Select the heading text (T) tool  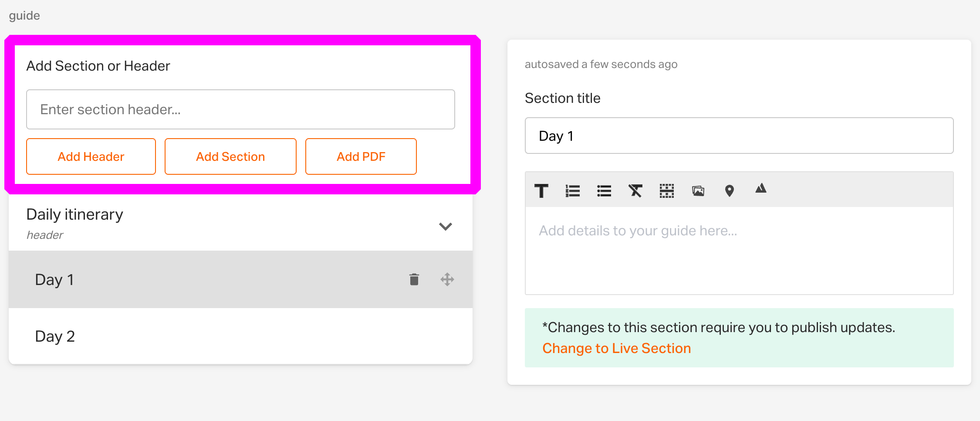click(x=541, y=191)
